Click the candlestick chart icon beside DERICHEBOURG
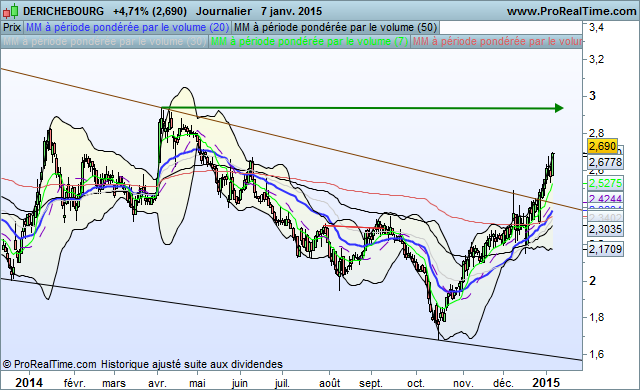 pos(11,11)
